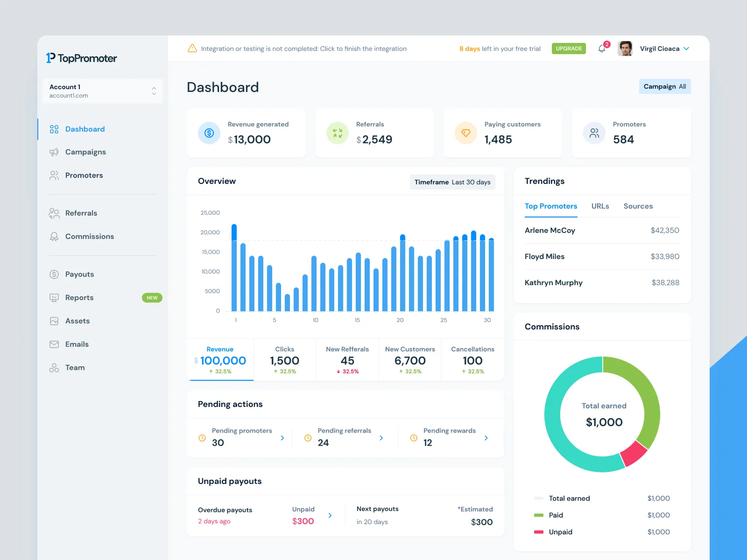Click the Emails envelope icon in sidebar

tap(54, 344)
